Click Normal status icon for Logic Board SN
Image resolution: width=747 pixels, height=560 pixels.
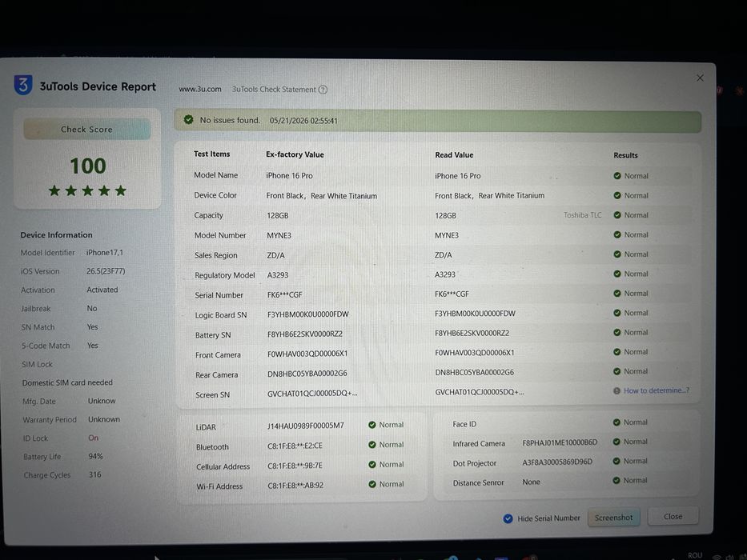pos(617,312)
